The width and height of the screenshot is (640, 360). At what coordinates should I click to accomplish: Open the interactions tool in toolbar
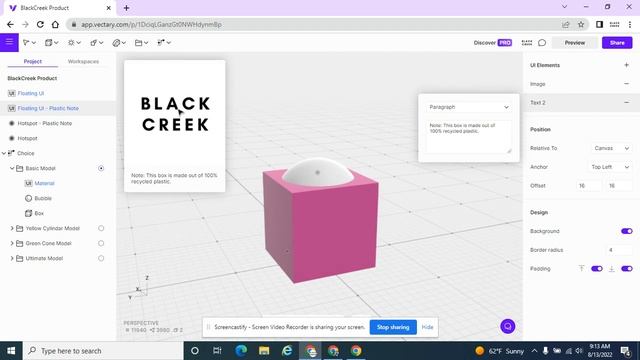[x=164, y=42]
